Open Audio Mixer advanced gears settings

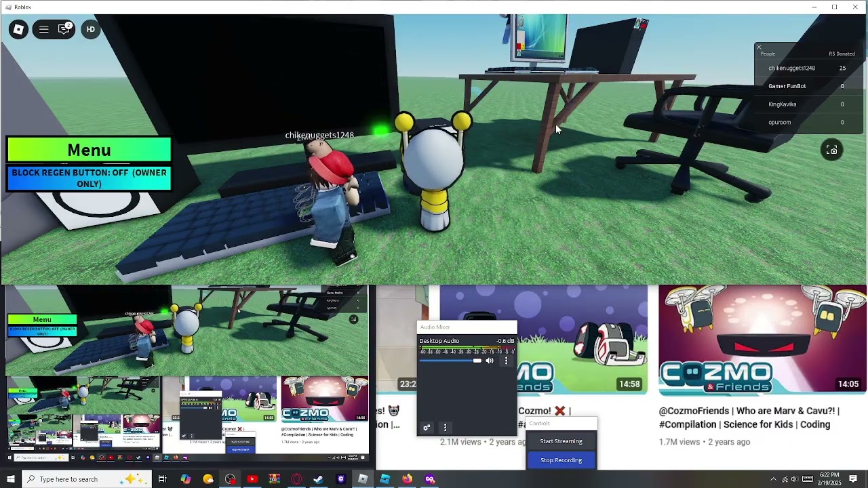(x=427, y=428)
